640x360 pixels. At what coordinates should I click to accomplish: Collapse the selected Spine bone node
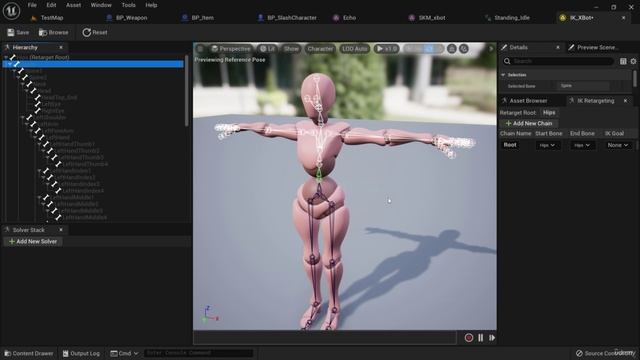coord(10,64)
